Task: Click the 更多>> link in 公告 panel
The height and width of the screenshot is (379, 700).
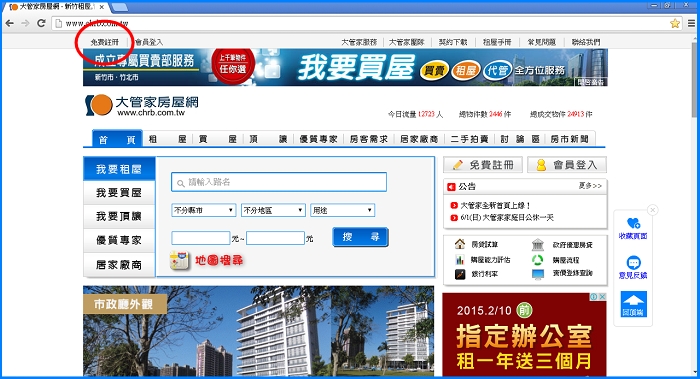Action: 590,186
